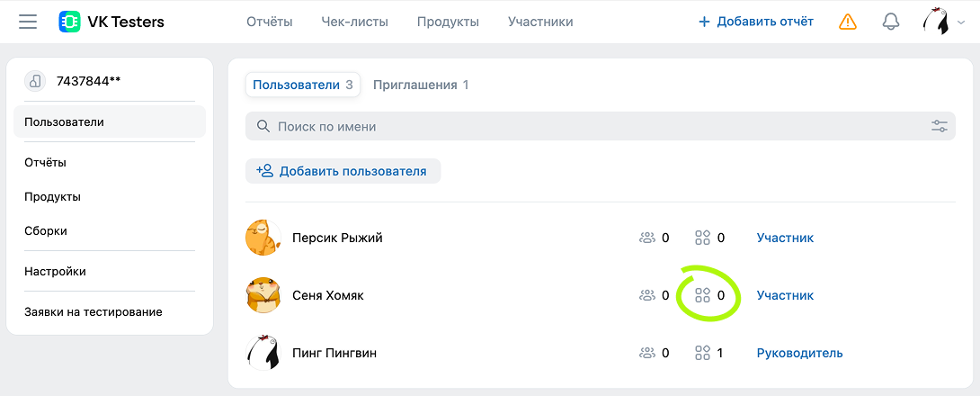Viewport: 980px width, 396px height.
Task: Open Сеня Хомяк avatar
Action: (263, 295)
